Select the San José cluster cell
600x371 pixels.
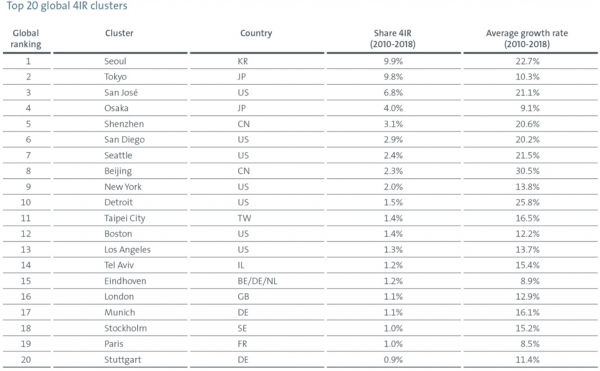click(121, 93)
